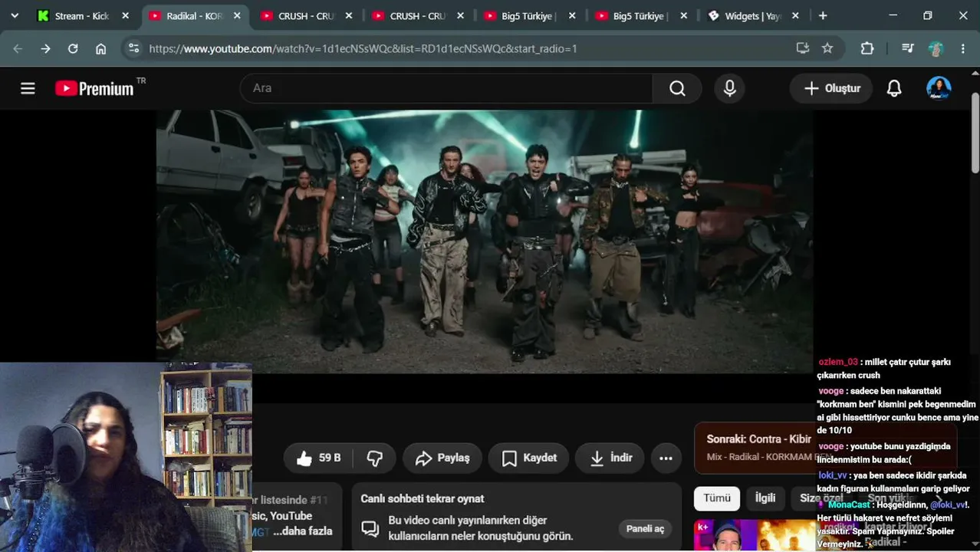The image size is (980, 552).
Task: Like the video with 59 B likes
Action: [319, 458]
